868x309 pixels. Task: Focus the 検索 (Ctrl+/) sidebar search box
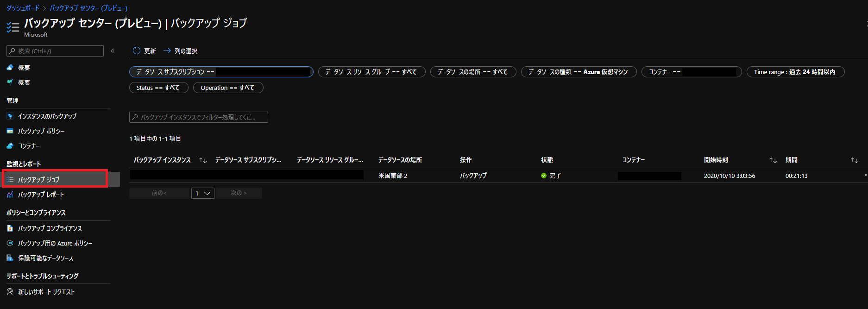click(x=55, y=51)
